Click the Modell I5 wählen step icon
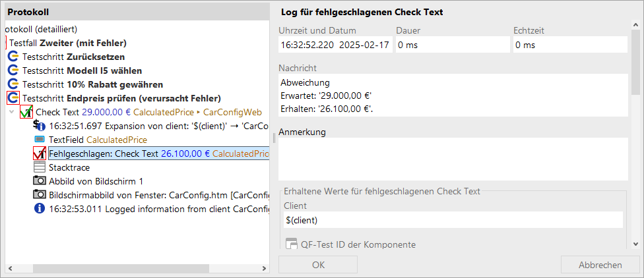644x278 pixels. [x=13, y=70]
